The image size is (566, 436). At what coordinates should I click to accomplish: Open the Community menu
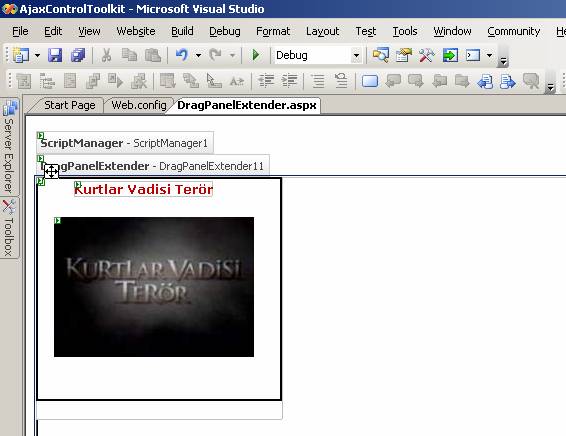pos(513,31)
